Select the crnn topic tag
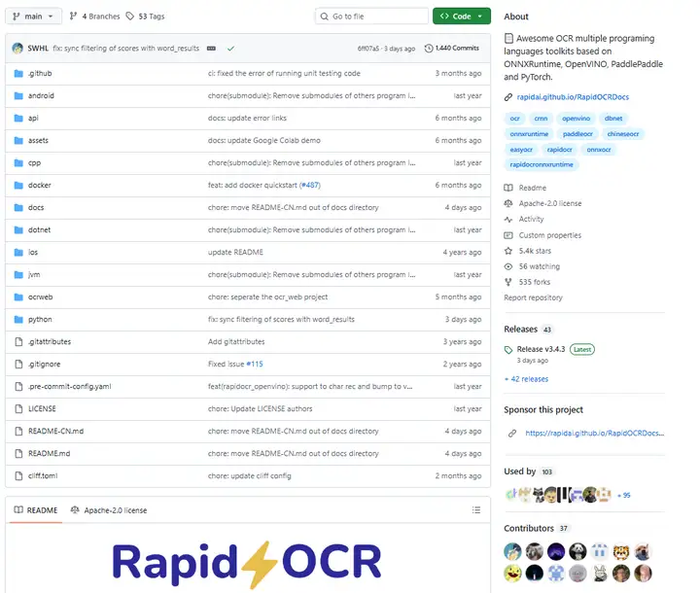The image size is (700, 593). (x=541, y=119)
